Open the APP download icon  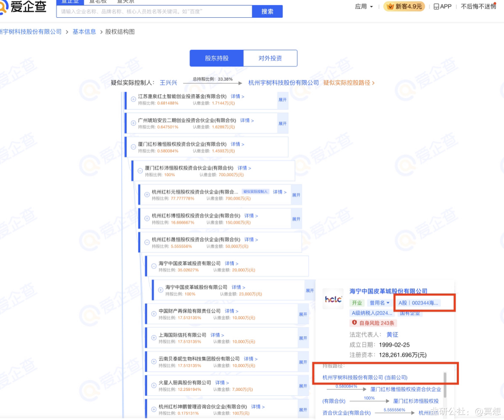[436, 6]
